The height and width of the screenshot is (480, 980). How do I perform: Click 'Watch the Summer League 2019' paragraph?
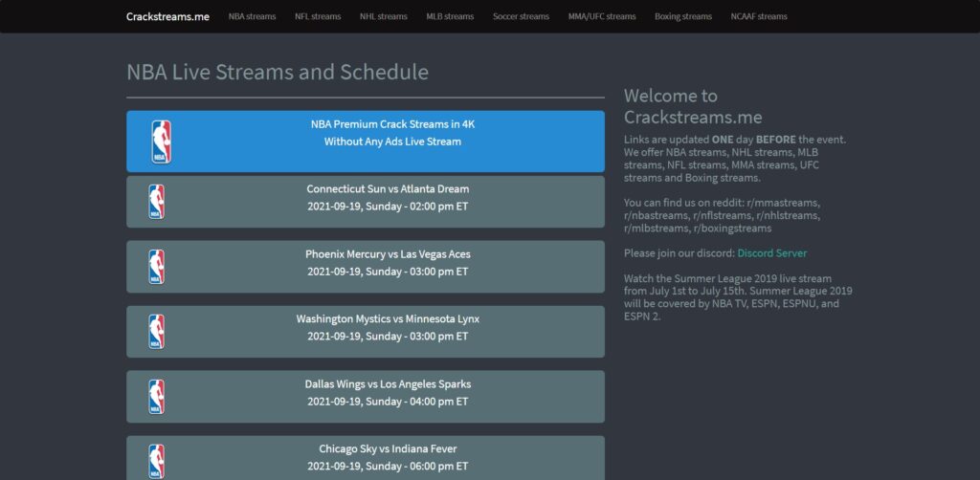pos(738,297)
